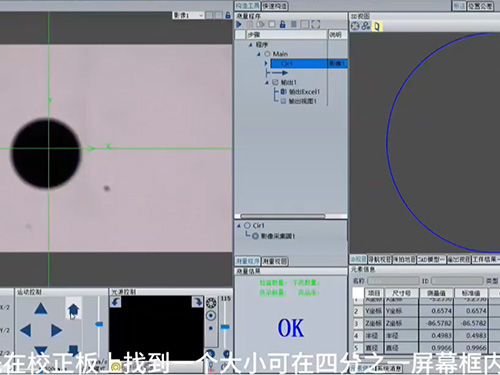This screenshot has width=500, height=375.
Task: Switch to the 快速构造 tab
Action: 275,6
